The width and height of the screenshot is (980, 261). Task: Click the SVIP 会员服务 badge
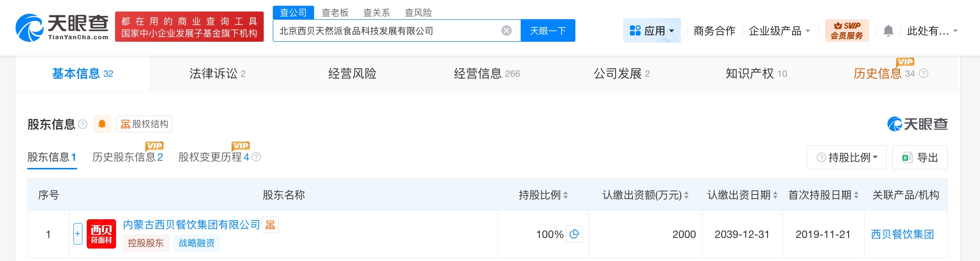click(847, 31)
